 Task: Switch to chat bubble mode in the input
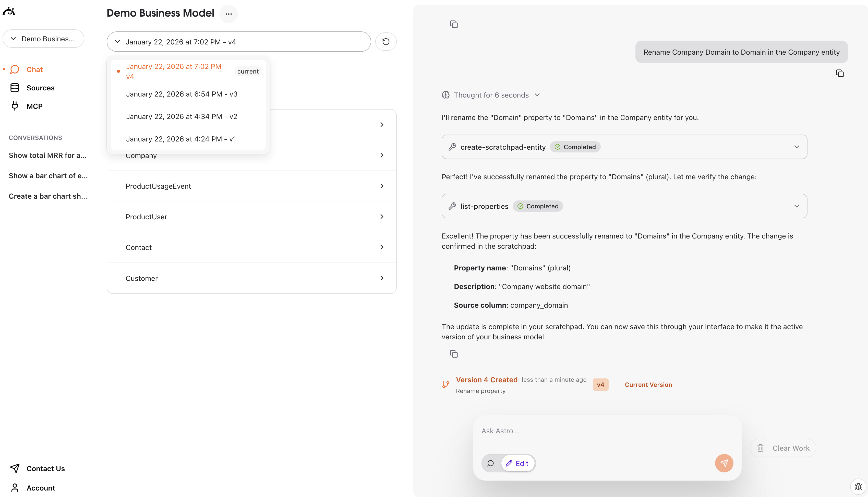click(491, 463)
